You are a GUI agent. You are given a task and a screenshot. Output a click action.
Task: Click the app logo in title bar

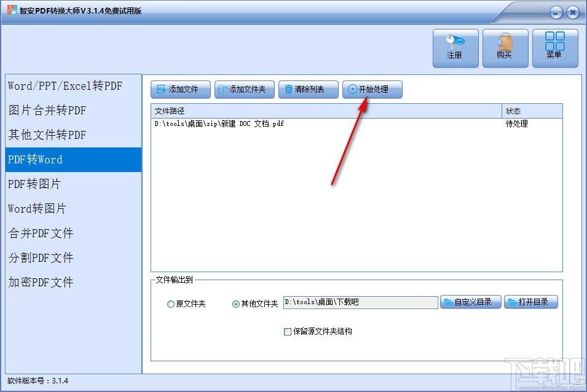click(x=12, y=10)
